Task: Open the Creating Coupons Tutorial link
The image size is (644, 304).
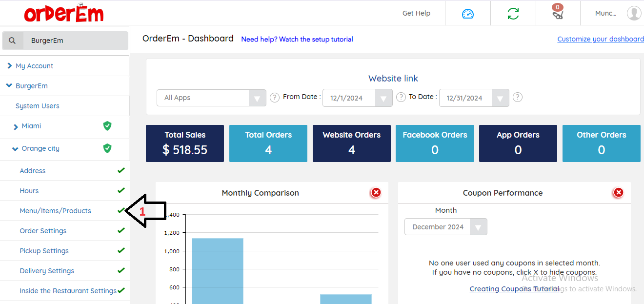Action: tap(514, 289)
